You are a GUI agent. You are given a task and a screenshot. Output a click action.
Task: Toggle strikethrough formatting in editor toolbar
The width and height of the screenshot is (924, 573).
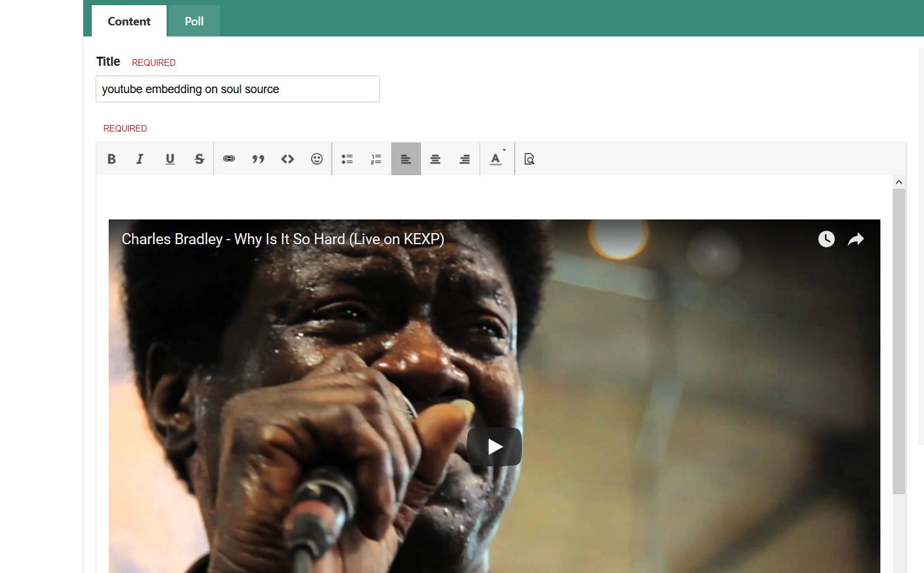199,159
